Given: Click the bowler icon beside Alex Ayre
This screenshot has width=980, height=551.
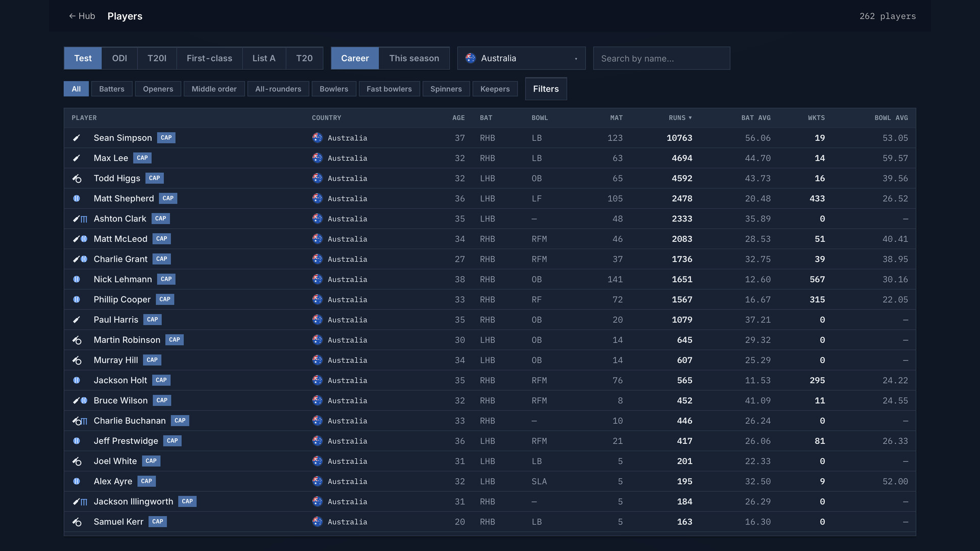Looking at the screenshot, I should click(x=77, y=481).
